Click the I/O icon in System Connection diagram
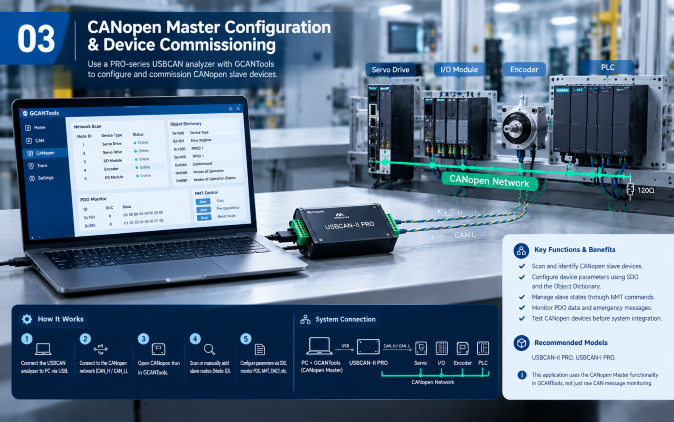674x422 pixels. coord(441,348)
